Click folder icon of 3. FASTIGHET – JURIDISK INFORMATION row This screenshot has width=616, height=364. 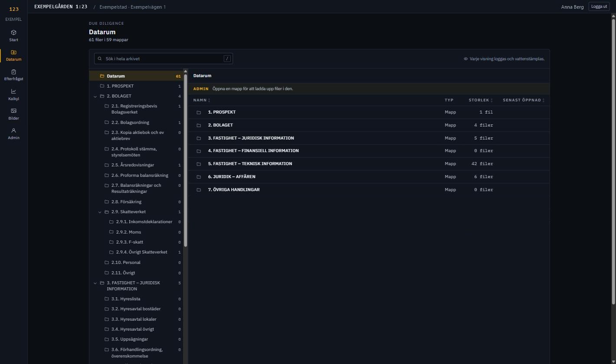coord(199,138)
